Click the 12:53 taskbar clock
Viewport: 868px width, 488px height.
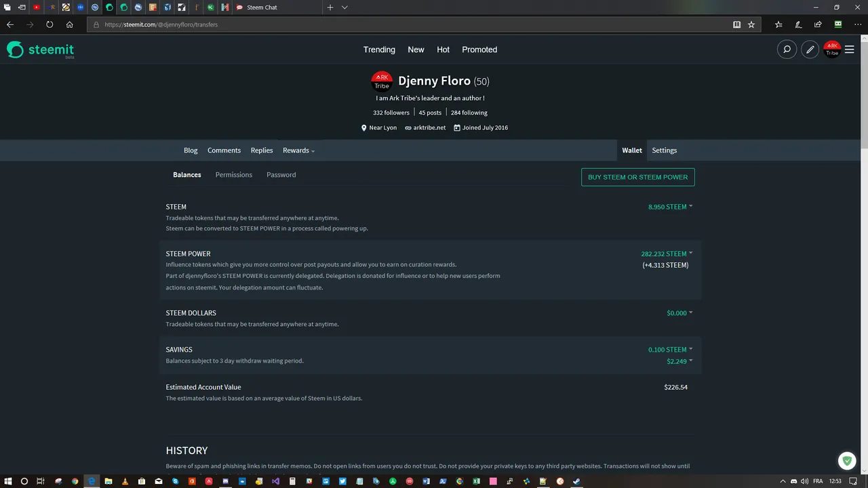pyautogui.click(x=835, y=481)
